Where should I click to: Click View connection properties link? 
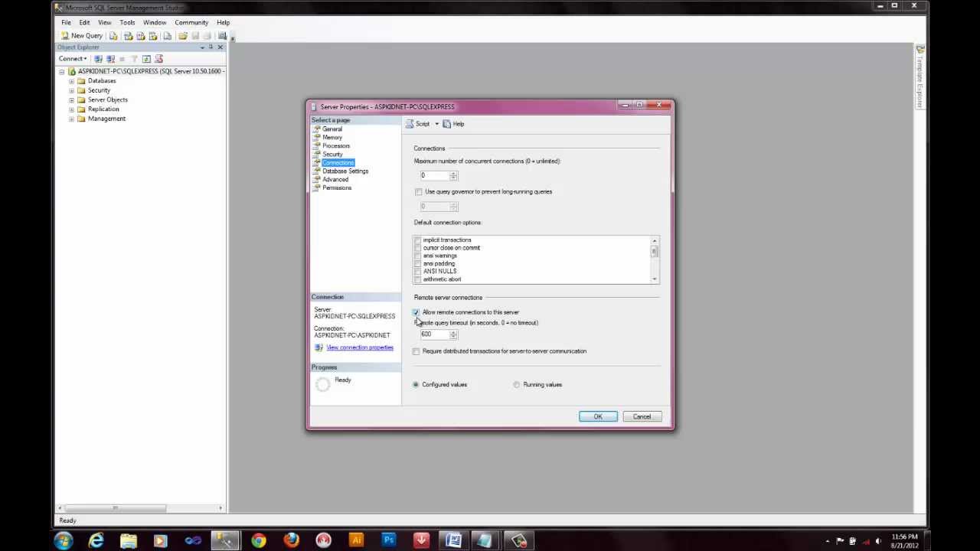click(360, 348)
